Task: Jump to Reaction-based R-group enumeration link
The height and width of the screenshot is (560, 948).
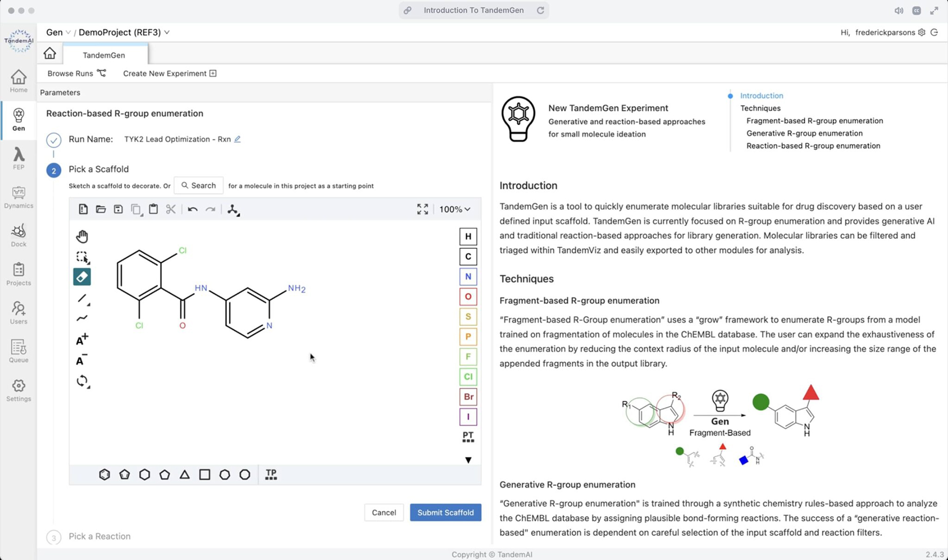Action: (813, 146)
